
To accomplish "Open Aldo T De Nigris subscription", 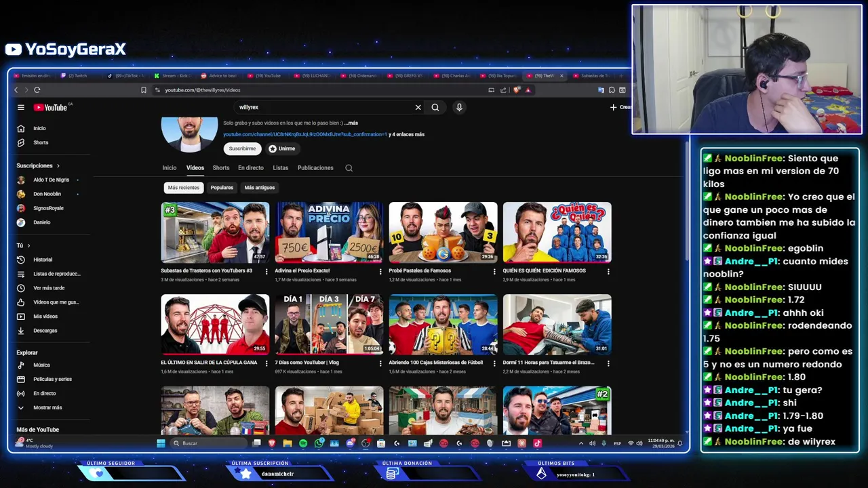I will click(x=52, y=180).
